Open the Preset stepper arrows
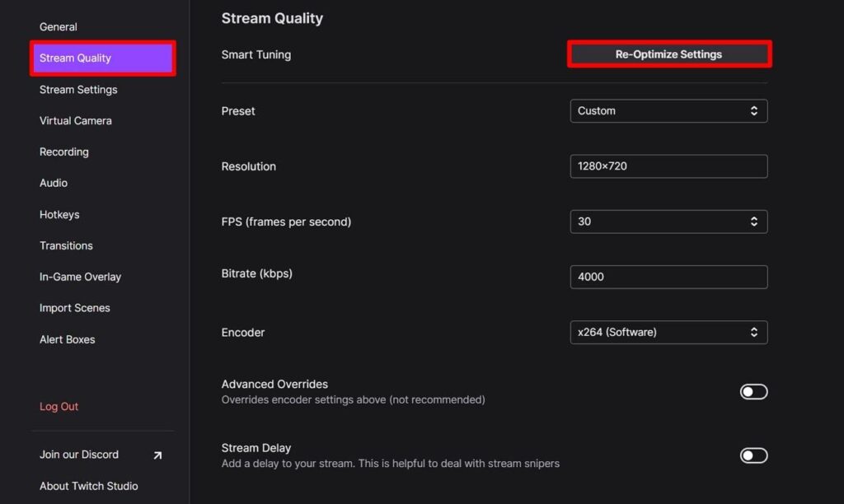 point(753,110)
